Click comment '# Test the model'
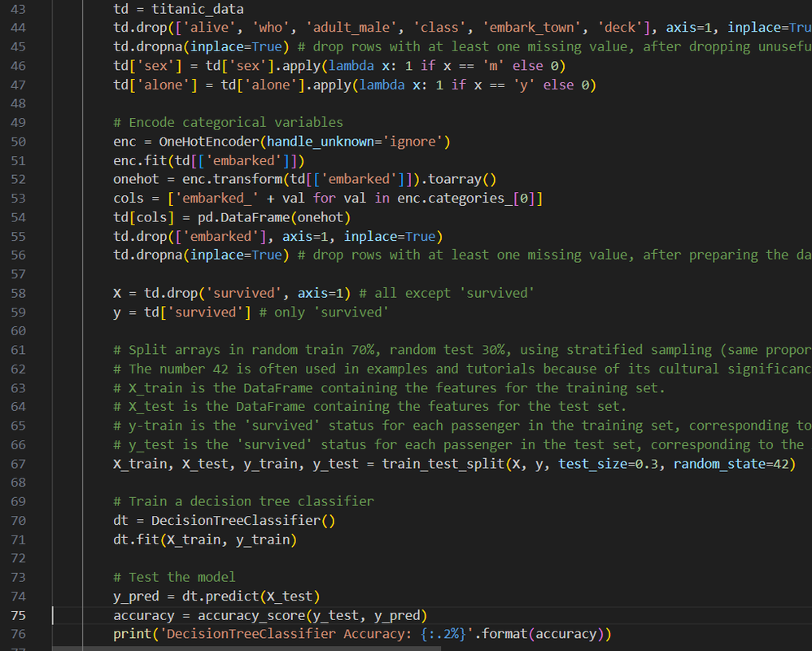Viewport: 812px width, 651px height. [x=174, y=577]
